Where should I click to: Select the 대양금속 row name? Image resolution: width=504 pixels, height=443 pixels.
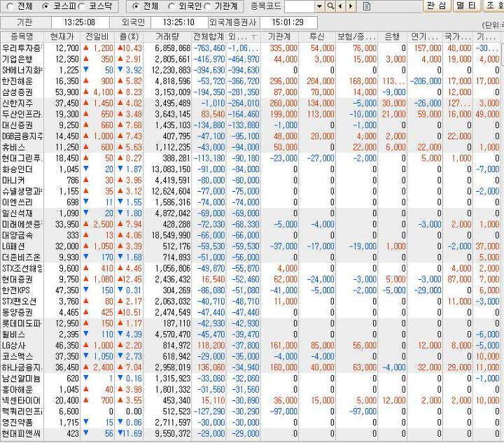tap(17, 235)
